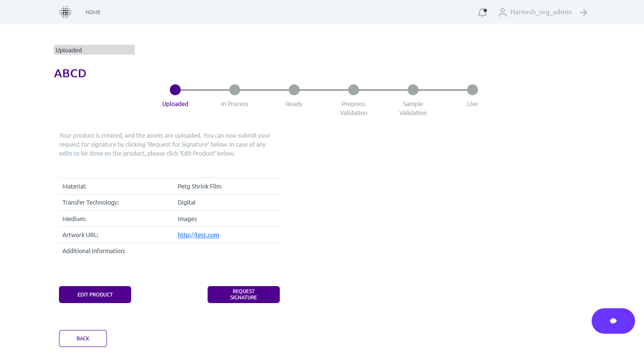Click the Hareesh_org_admin username

(x=541, y=12)
